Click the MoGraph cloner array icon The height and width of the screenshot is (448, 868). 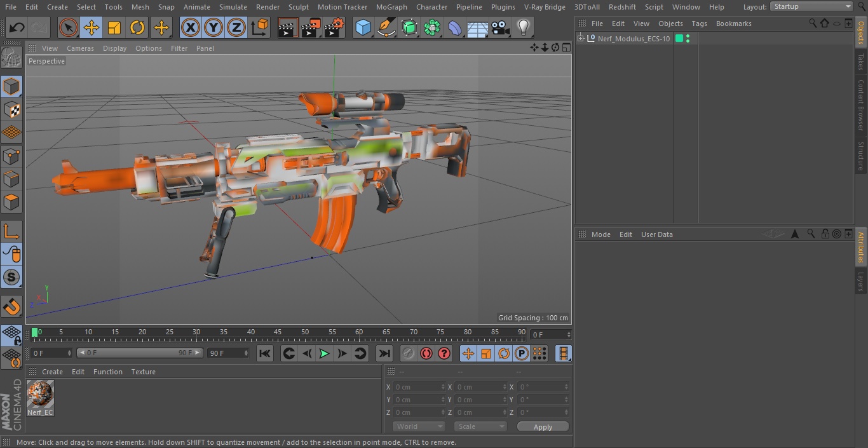pyautogui.click(x=432, y=27)
